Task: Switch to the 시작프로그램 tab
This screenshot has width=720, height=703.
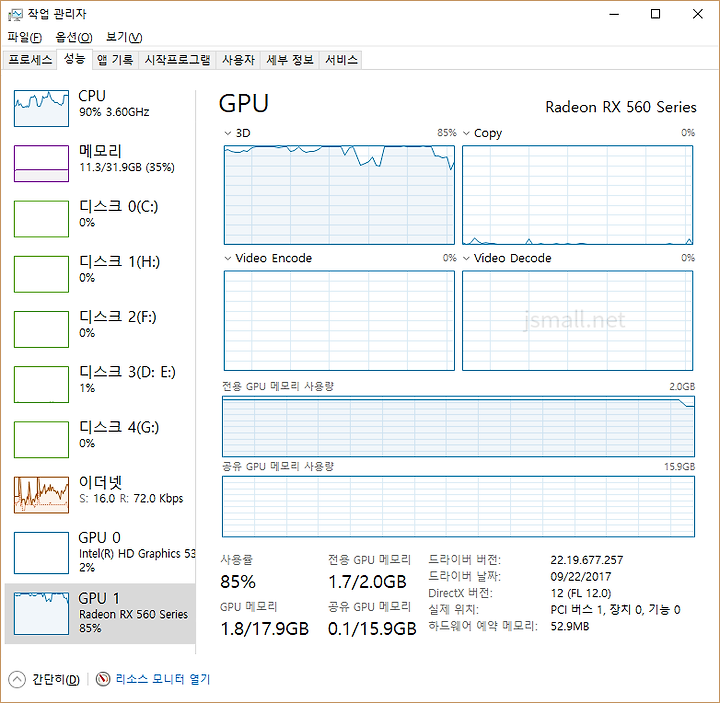Action: pos(177,60)
